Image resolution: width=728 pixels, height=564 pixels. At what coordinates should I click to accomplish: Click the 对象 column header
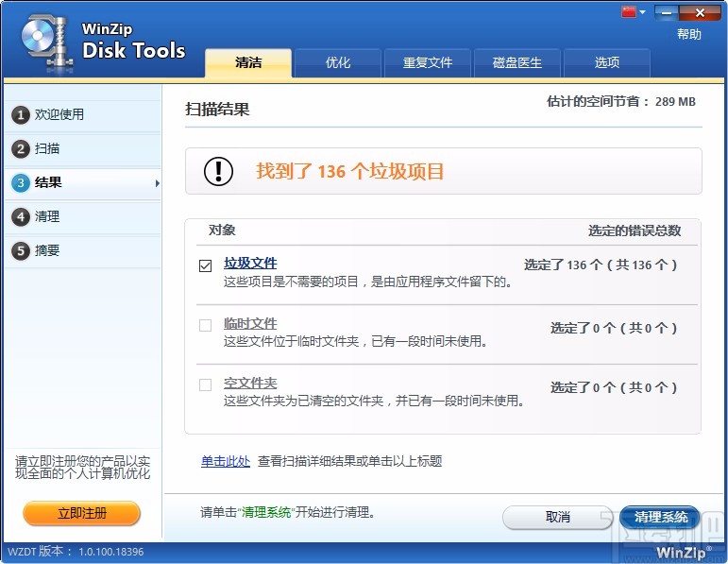[222, 230]
